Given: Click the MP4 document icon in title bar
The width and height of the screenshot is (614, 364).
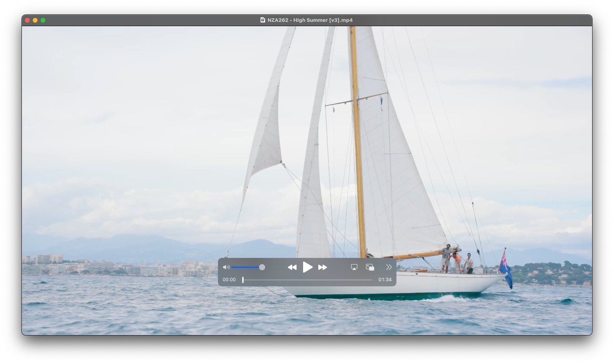Looking at the screenshot, I should [x=263, y=20].
